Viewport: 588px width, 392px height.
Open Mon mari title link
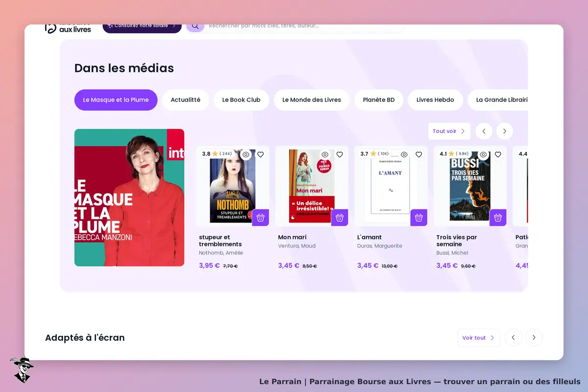(x=292, y=237)
